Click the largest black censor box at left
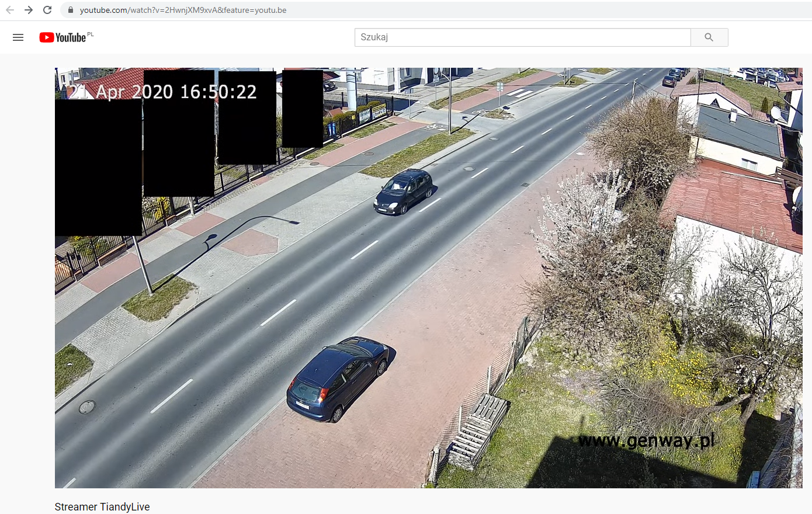This screenshot has width=812, height=514. point(98,168)
